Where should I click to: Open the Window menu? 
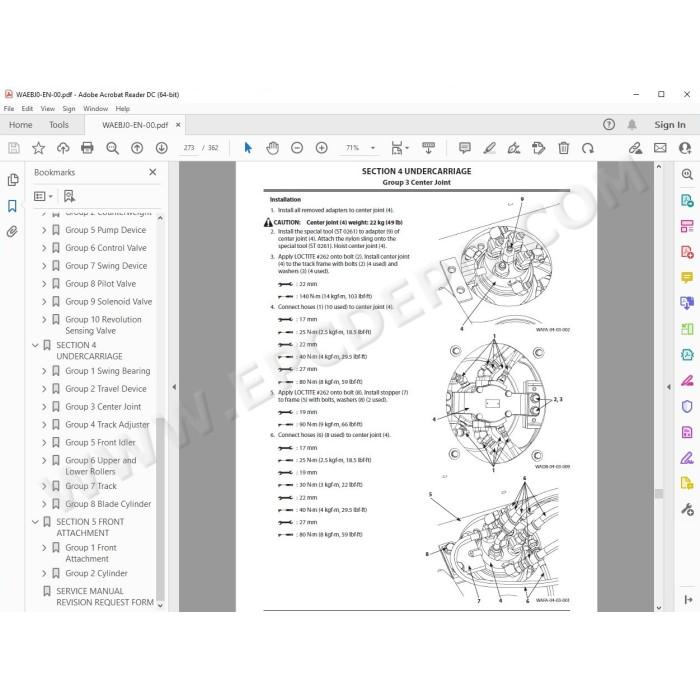(x=96, y=108)
